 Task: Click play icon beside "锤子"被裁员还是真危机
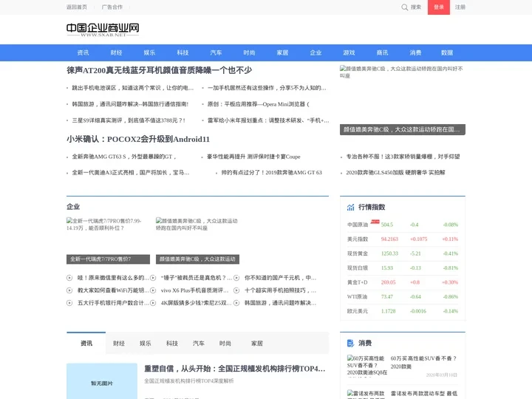[153, 278]
